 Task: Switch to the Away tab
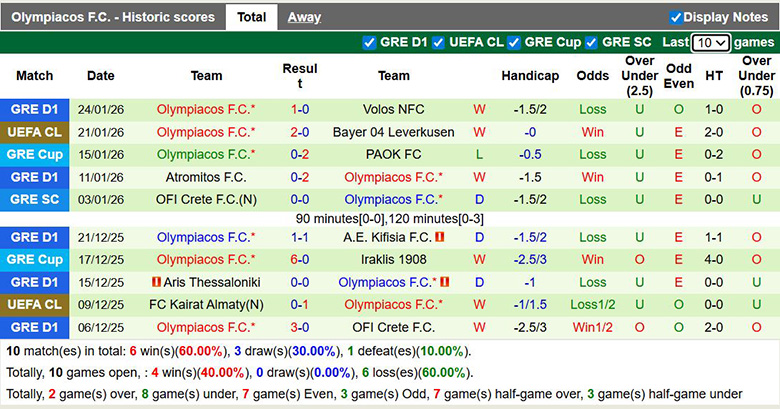(x=304, y=17)
